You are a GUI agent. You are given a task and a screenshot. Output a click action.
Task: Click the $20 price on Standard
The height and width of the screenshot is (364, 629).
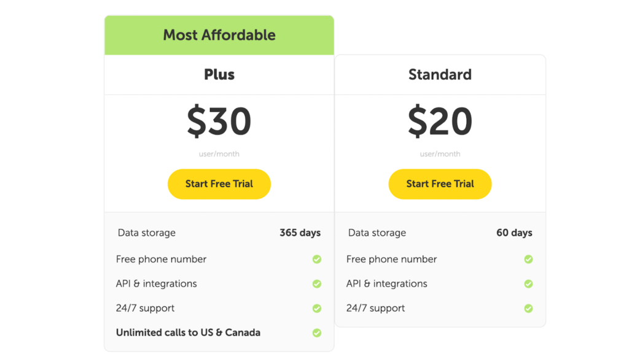click(440, 122)
